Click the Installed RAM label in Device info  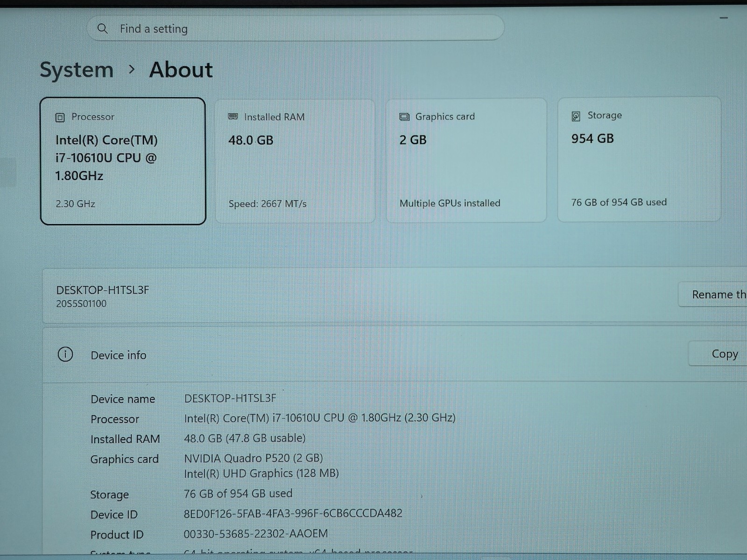tap(125, 439)
